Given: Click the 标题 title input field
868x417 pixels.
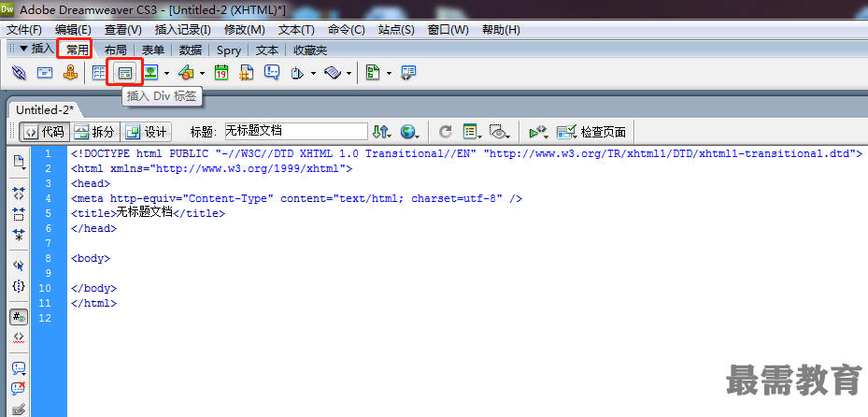Looking at the screenshot, I should coord(296,131).
